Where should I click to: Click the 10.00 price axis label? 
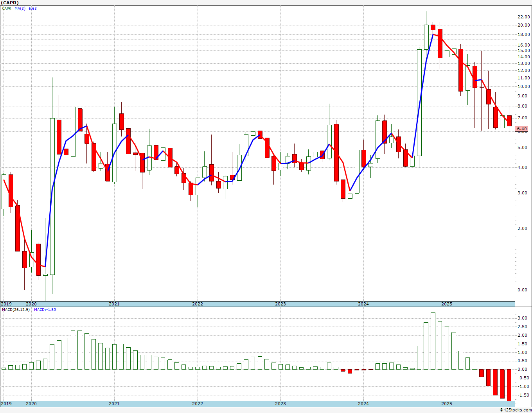tap(523, 87)
